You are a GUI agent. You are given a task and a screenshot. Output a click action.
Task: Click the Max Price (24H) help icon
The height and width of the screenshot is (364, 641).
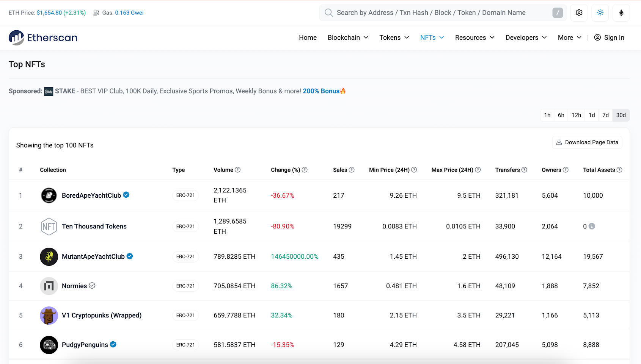pos(478,170)
